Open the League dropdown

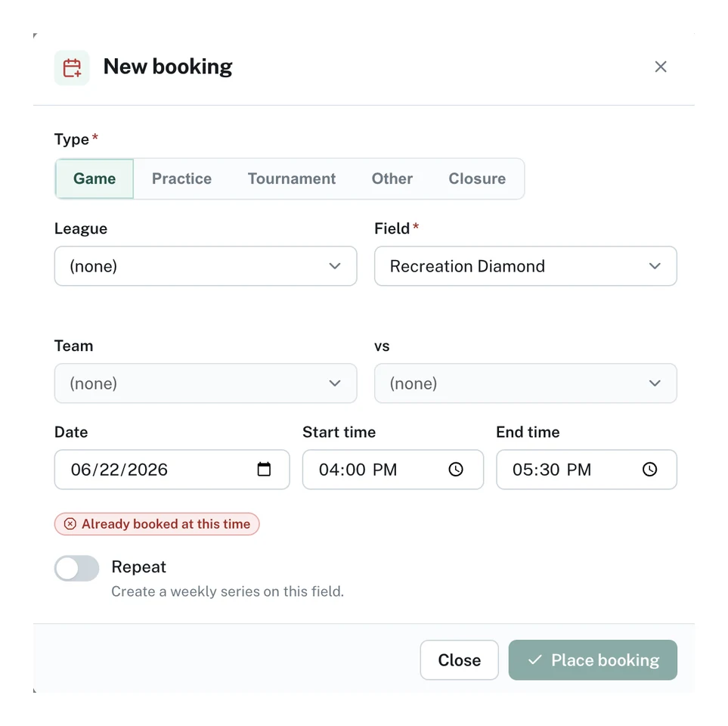[206, 266]
